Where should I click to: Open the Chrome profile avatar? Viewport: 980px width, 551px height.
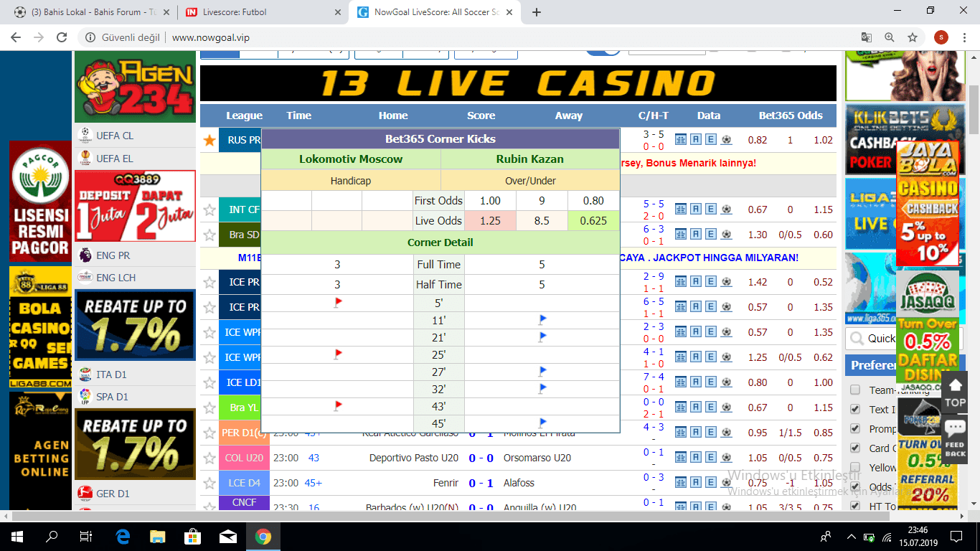coord(941,37)
